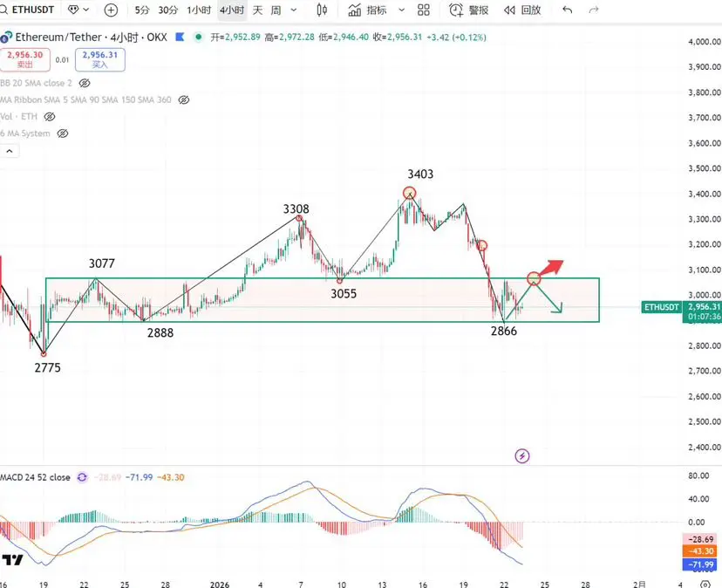The width and height of the screenshot is (722, 588).
Task: Click the Ethereum coin logo in legend
Action: pyautogui.click(x=6, y=38)
